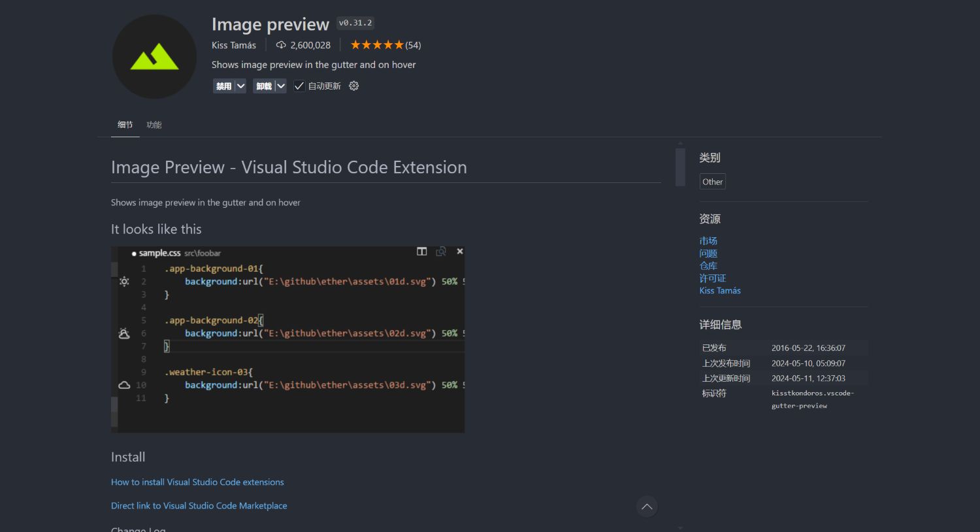Switch to the 功能 features tab
The height and width of the screenshot is (532, 980).
click(154, 125)
